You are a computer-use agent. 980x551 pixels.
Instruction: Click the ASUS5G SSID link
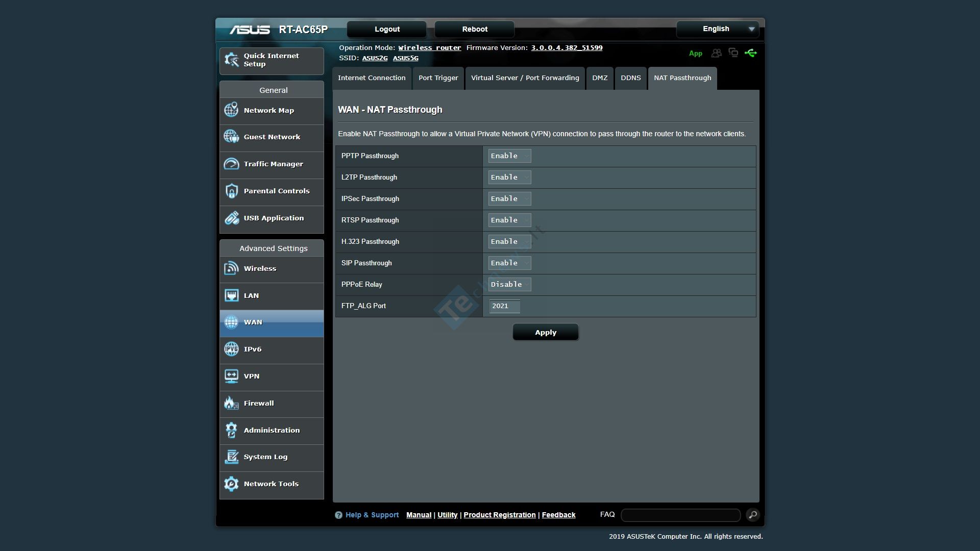(406, 58)
